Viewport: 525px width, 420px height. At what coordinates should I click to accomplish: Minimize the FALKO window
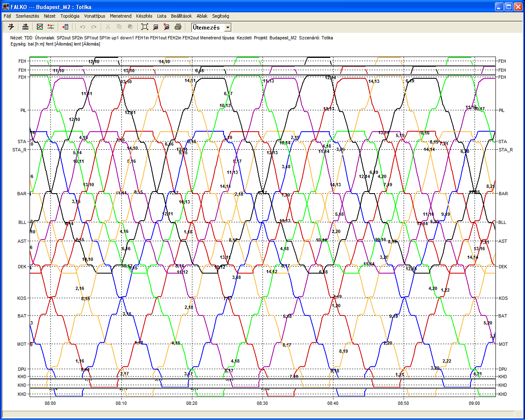coord(499,7)
